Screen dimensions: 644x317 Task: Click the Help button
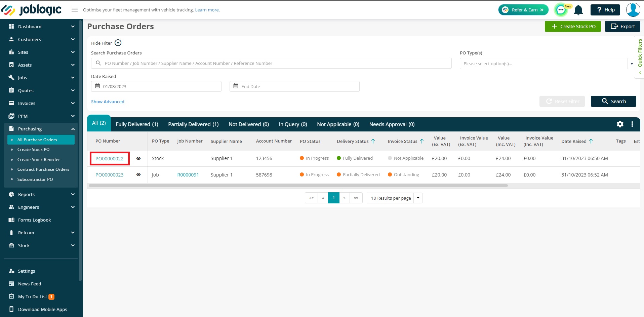point(605,10)
